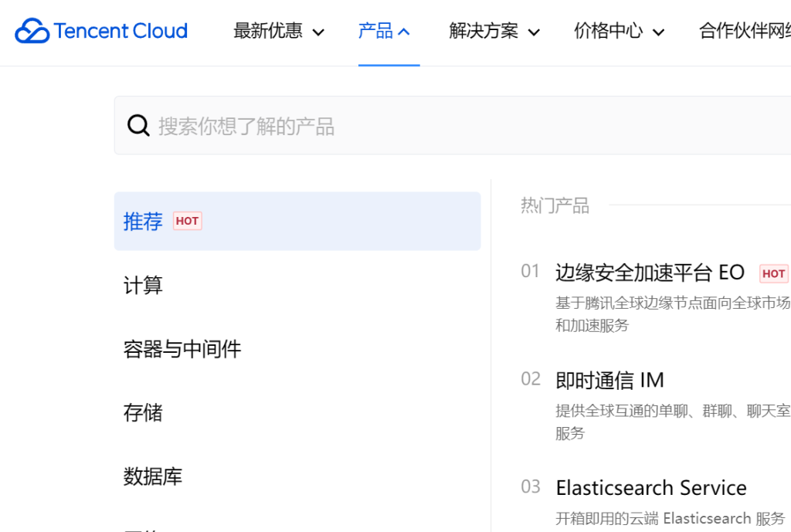
Task: Open Elasticsearch Service product link
Action: coord(650,488)
